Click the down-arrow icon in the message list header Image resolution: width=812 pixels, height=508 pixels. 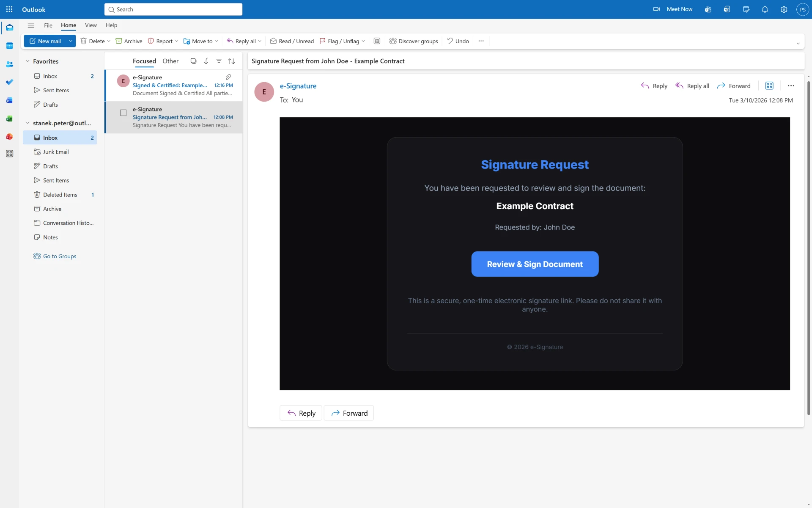(206, 61)
